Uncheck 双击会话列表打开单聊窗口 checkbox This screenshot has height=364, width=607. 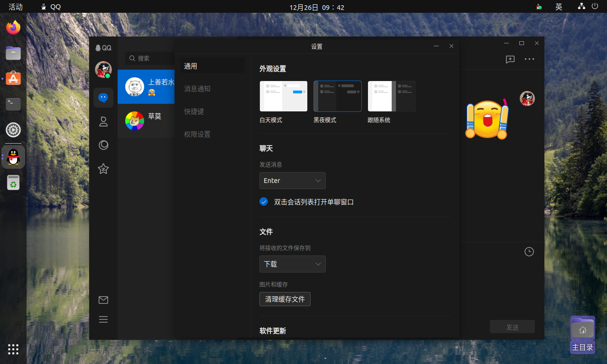tap(264, 201)
